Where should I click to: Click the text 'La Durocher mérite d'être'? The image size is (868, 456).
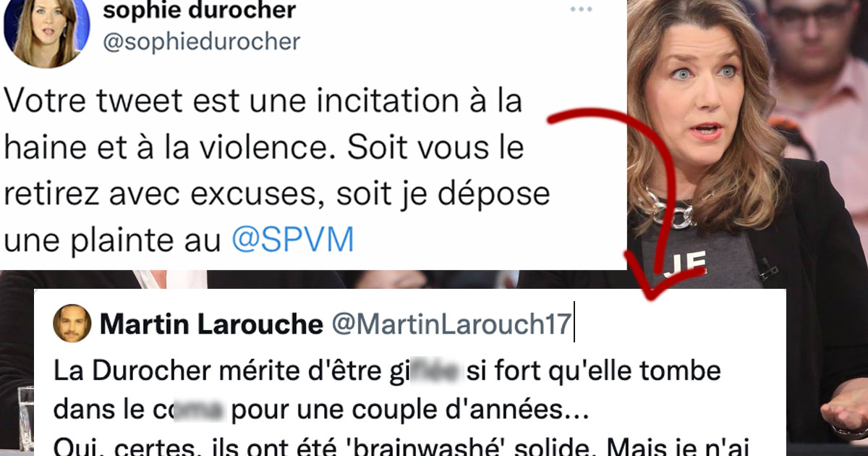point(214,372)
